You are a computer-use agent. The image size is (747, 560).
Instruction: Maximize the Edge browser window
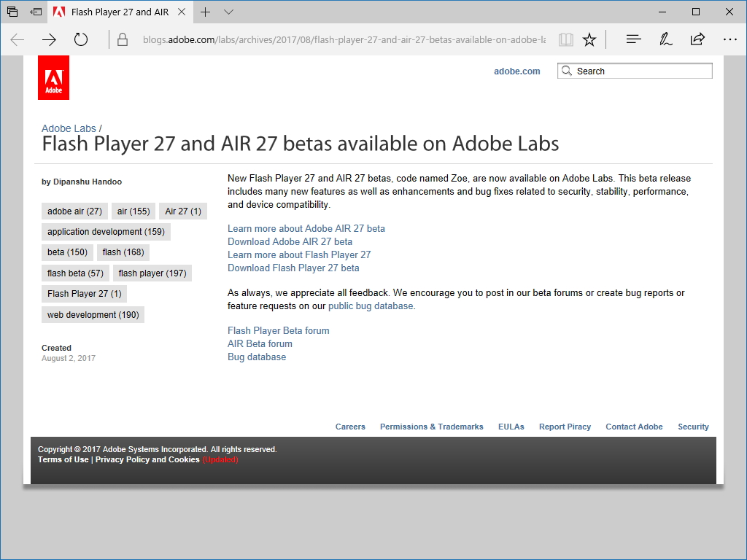(695, 12)
